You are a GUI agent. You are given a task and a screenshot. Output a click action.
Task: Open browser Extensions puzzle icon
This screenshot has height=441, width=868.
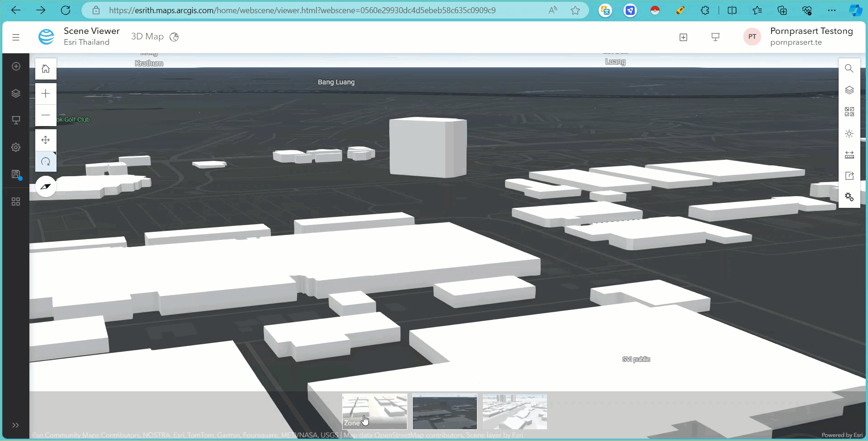point(705,10)
